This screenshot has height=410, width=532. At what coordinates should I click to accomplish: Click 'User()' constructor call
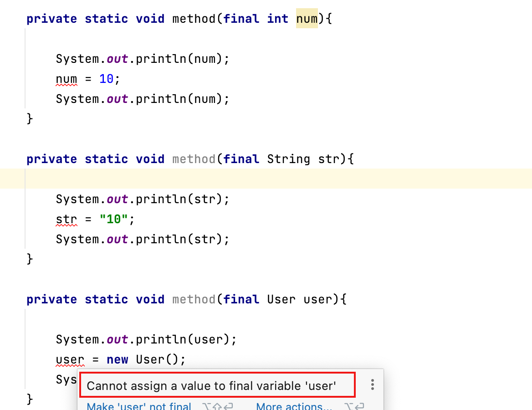[x=157, y=359]
